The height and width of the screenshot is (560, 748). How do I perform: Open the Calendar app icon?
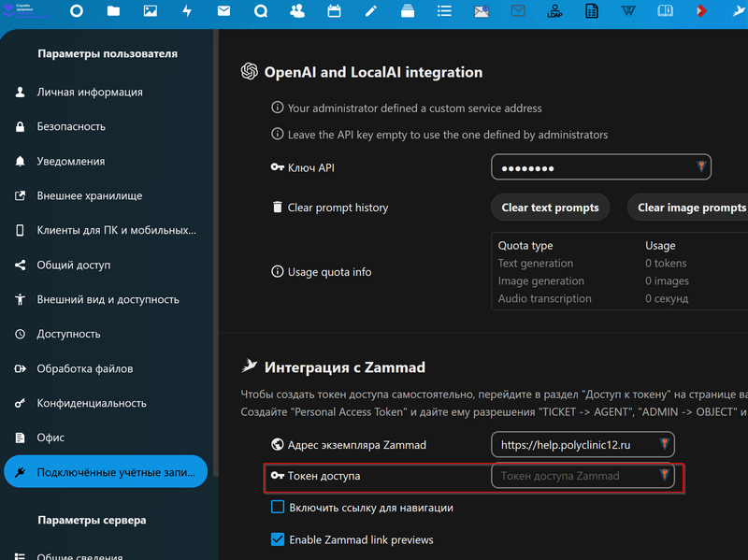pyautogui.click(x=334, y=11)
